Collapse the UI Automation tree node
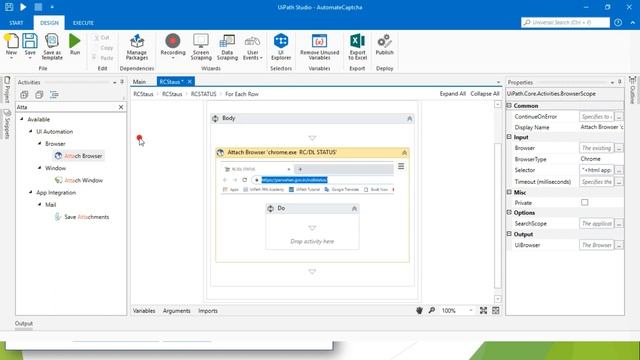This screenshot has width=640, height=360. [31, 131]
